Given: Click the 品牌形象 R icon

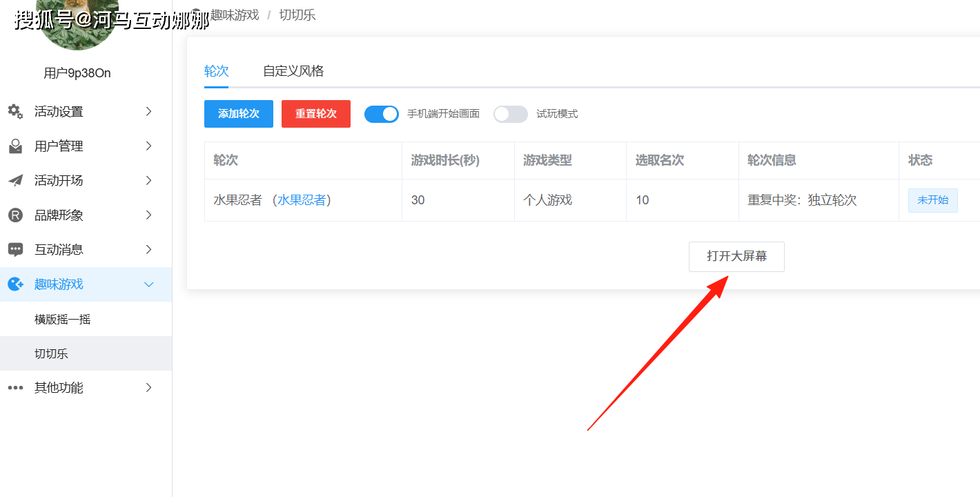Looking at the screenshot, I should point(15,215).
